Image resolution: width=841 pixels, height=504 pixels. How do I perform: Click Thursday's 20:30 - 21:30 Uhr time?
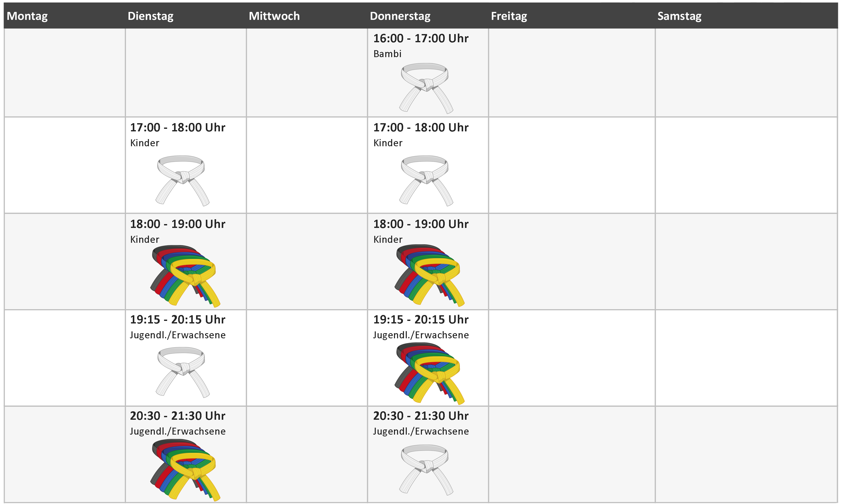click(x=420, y=416)
